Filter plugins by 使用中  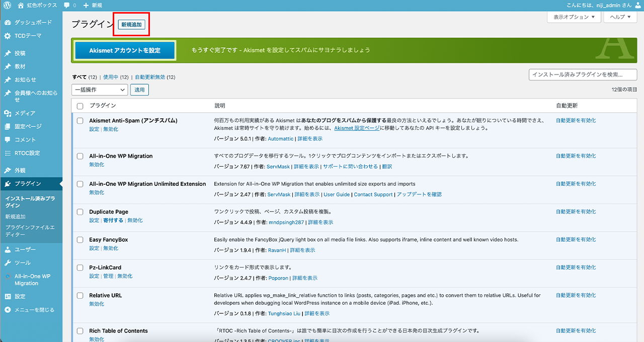[x=111, y=77]
